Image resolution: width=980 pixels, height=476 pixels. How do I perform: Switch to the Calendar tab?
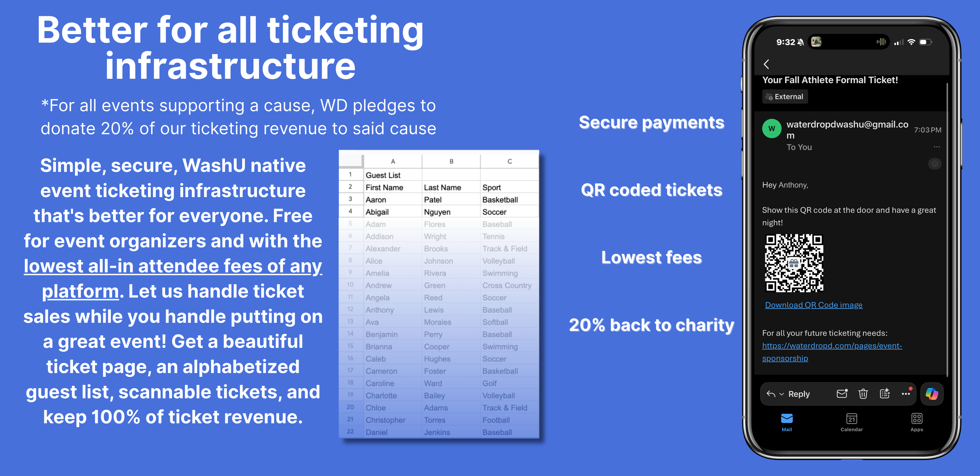click(x=851, y=422)
